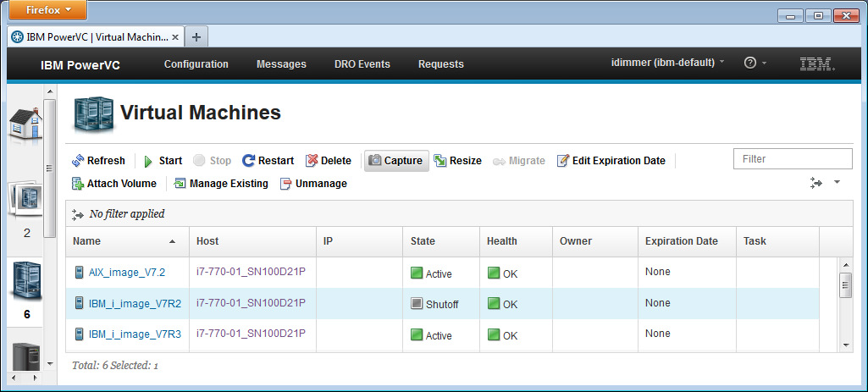Click Resize in the toolbar

[458, 161]
